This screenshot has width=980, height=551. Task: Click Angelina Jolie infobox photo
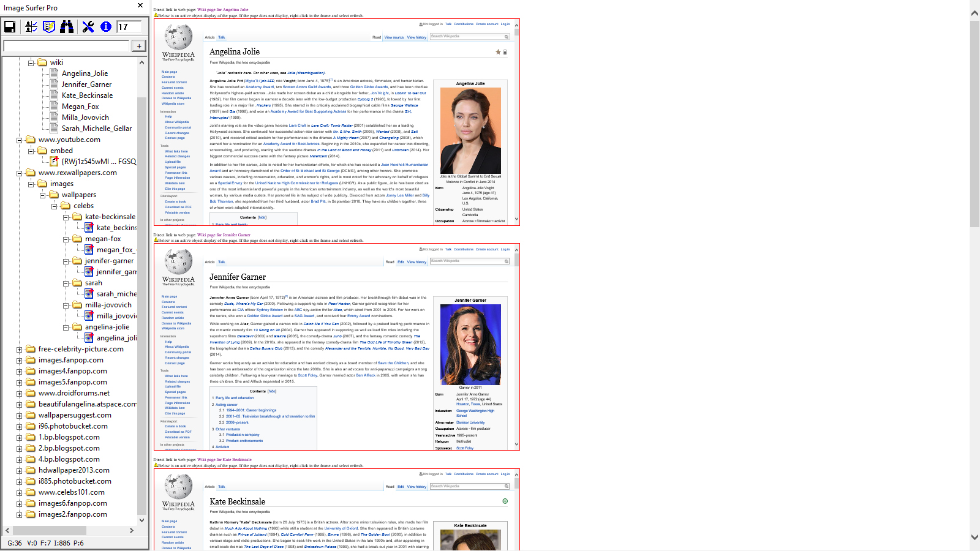click(470, 130)
